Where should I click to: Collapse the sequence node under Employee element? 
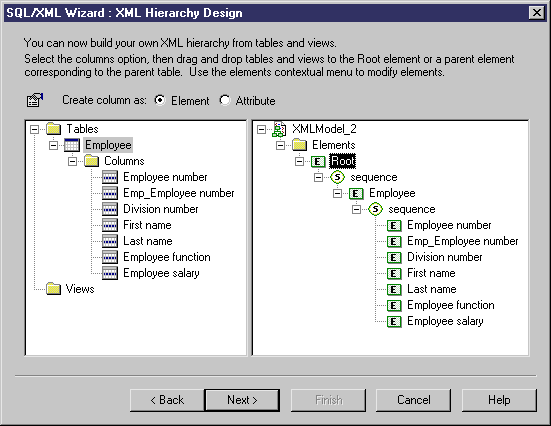(356, 209)
